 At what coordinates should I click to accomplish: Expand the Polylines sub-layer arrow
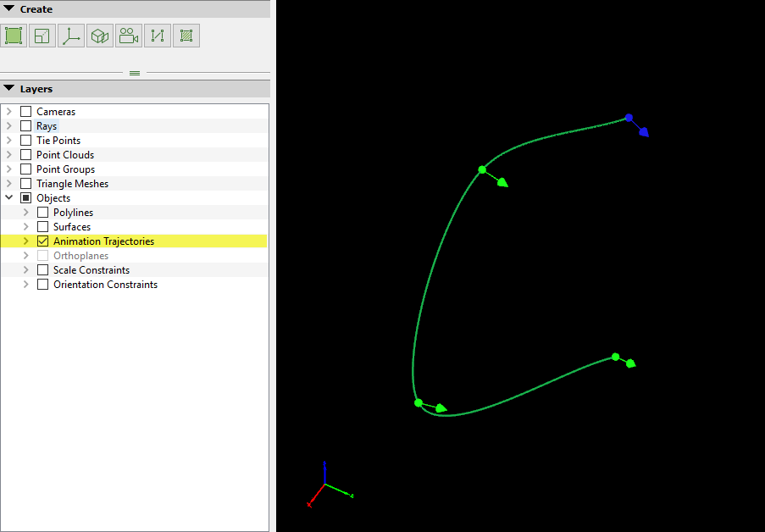coord(26,213)
